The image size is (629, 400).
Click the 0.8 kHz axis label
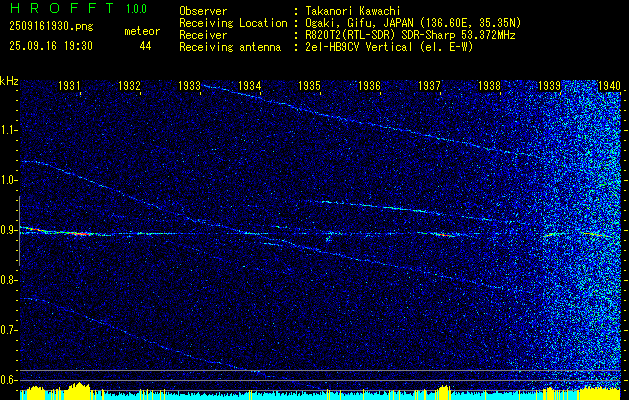[8, 280]
